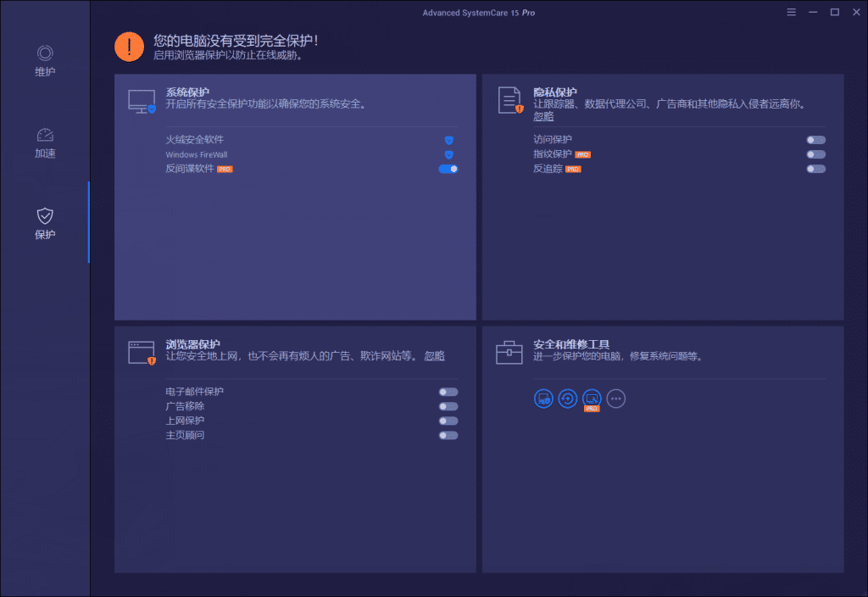Select the 访问保护 label
The width and height of the screenshot is (868, 597).
553,140
